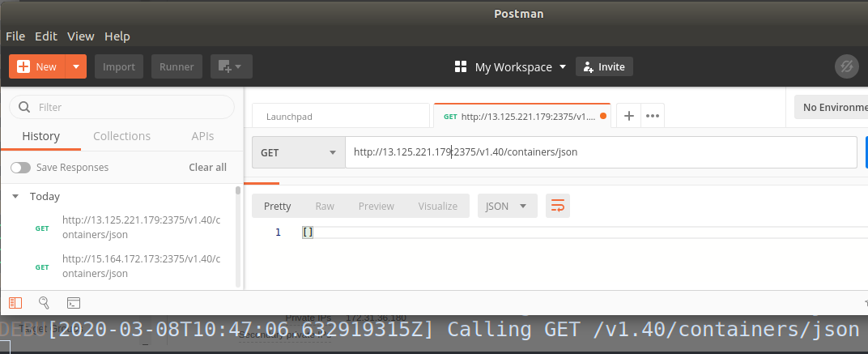
Task: Toggle the sidebar visibility icon
Action: (x=15, y=302)
